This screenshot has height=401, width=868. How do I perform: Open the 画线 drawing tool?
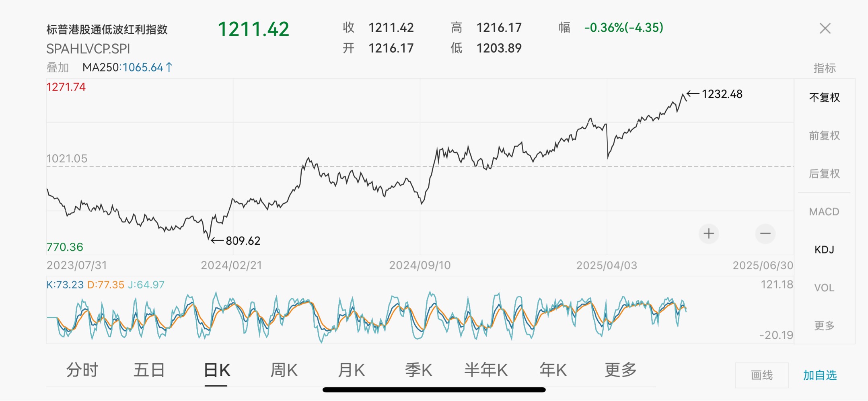click(x=762, y=375)
